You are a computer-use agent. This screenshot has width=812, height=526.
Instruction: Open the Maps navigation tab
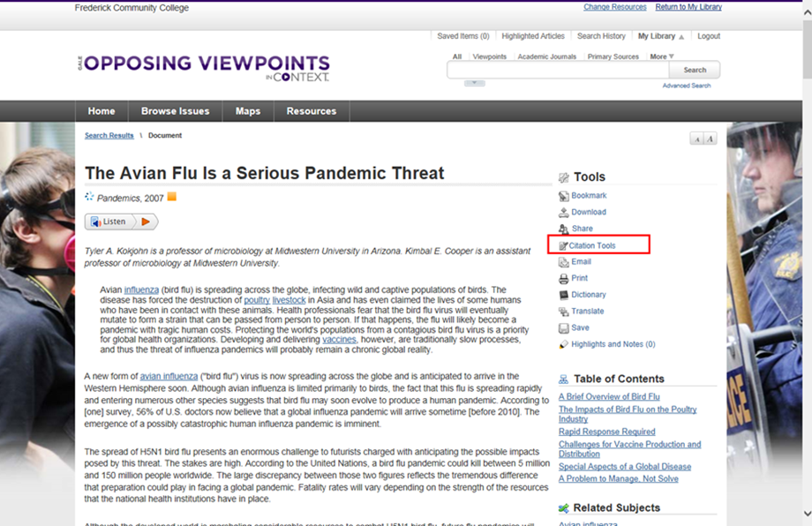(x=248, y=111)
